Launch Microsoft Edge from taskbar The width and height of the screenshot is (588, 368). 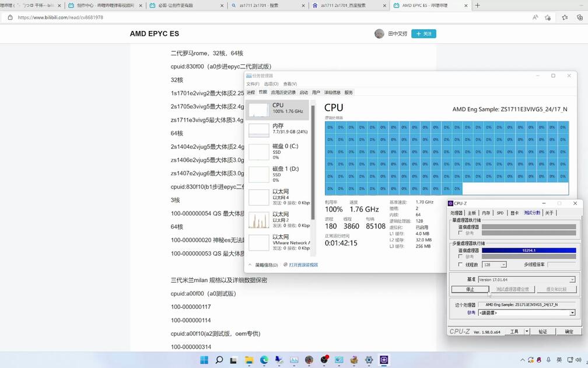coord(264,360)
